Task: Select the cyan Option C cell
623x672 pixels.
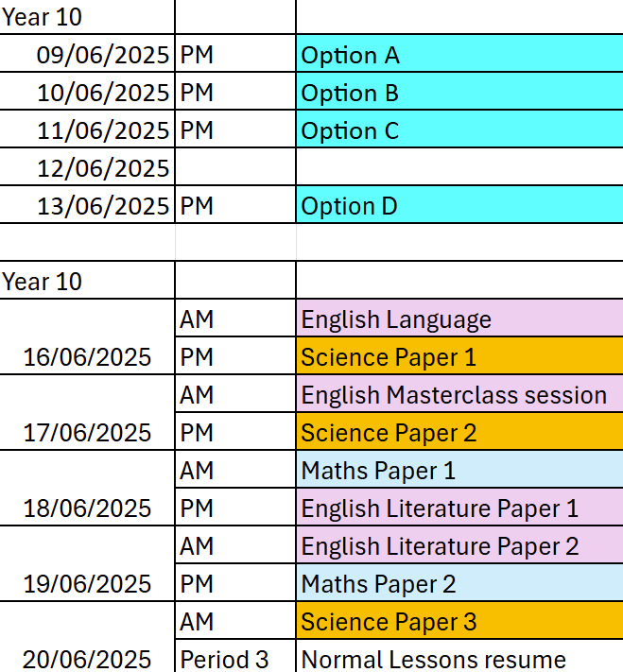Action: point(459,129)
